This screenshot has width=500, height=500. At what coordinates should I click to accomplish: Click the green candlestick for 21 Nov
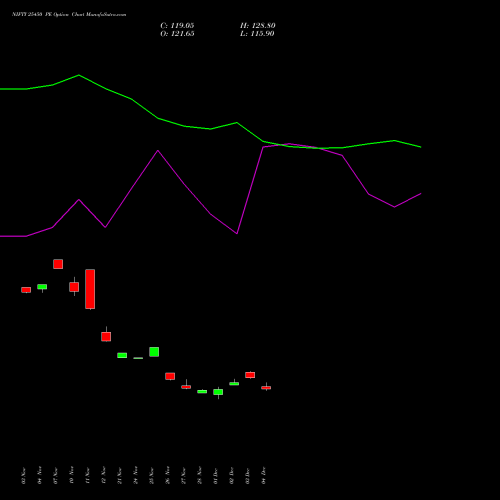point(122,355)
